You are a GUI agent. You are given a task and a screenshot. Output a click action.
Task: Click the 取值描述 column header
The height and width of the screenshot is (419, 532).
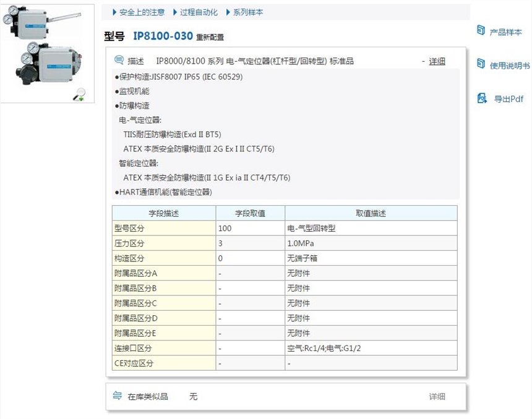[371, 213]
